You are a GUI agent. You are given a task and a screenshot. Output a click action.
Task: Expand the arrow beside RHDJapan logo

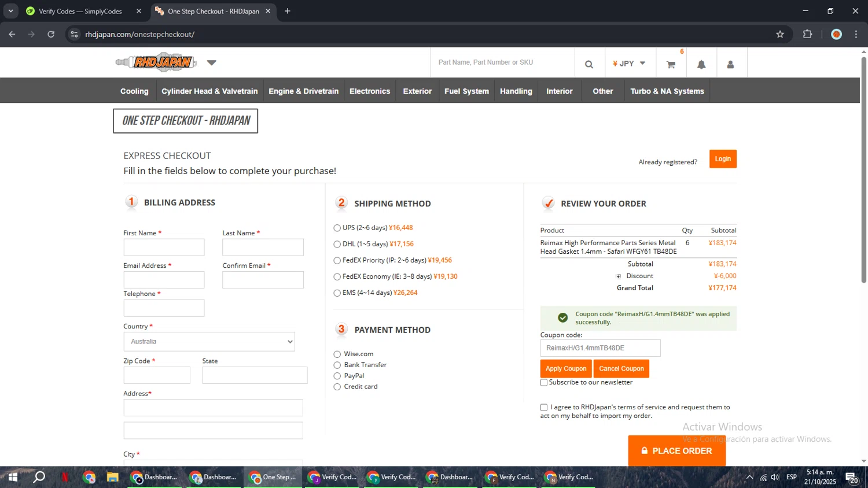coord(211,62)
